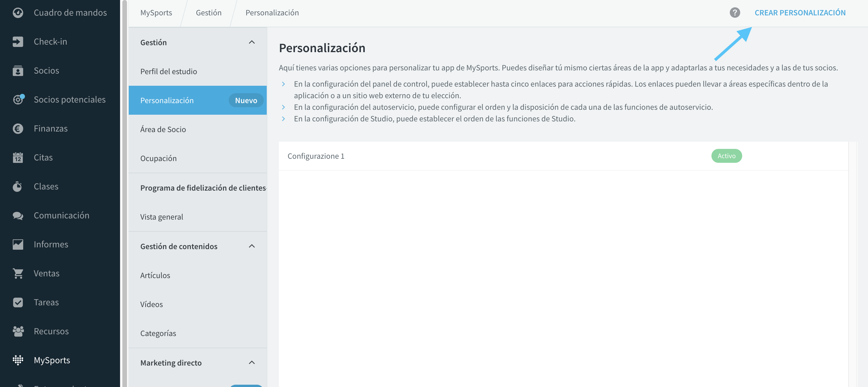This screenshot has width=868, height=387.
Task: Open Perfil del estudio menu item
Action: (198, 71)
